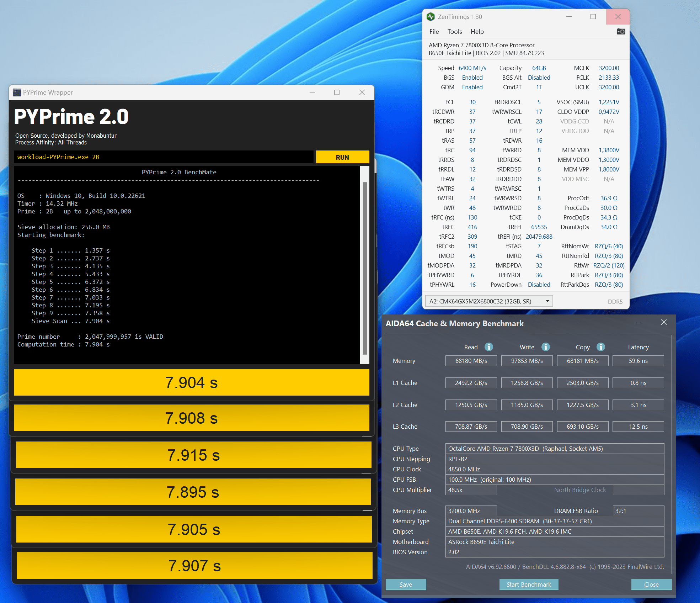Click the tRFC value 416
The height and width of the screenshot is (603, 700).
point(472,227)
